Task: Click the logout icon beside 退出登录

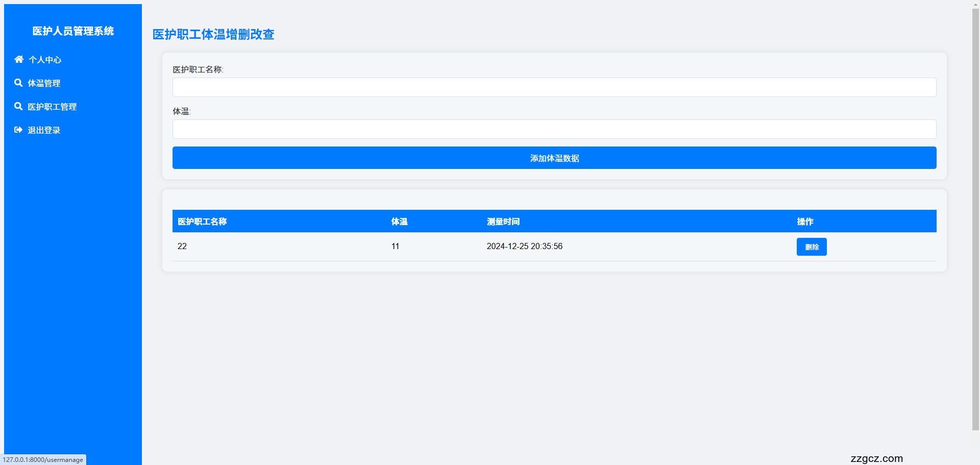Action: (x=19, y=130)
